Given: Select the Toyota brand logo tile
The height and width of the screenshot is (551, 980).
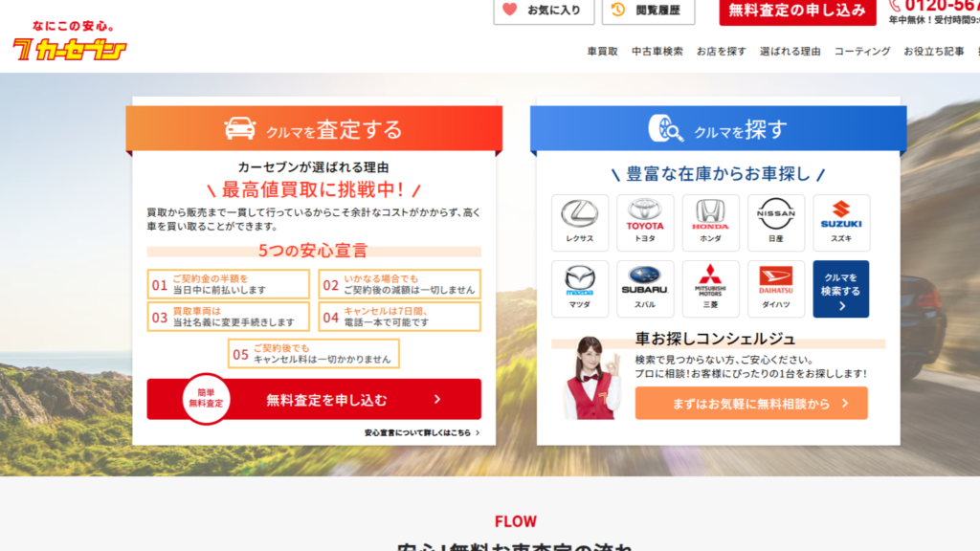Looking at the screenshot, I should [x=645, y=222].
